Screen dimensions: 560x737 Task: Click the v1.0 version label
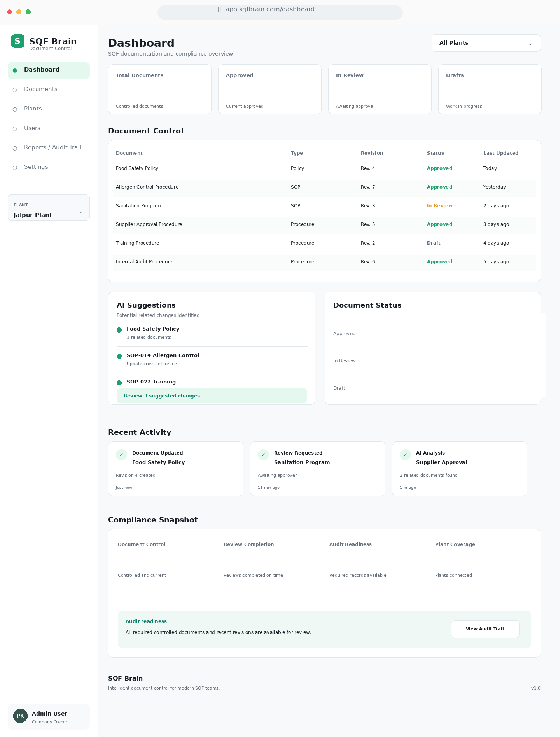(535, 688)
